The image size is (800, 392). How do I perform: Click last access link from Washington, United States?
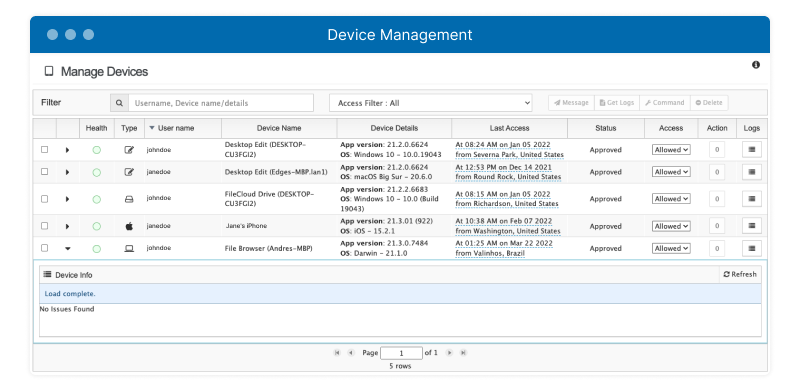point(508,226)
